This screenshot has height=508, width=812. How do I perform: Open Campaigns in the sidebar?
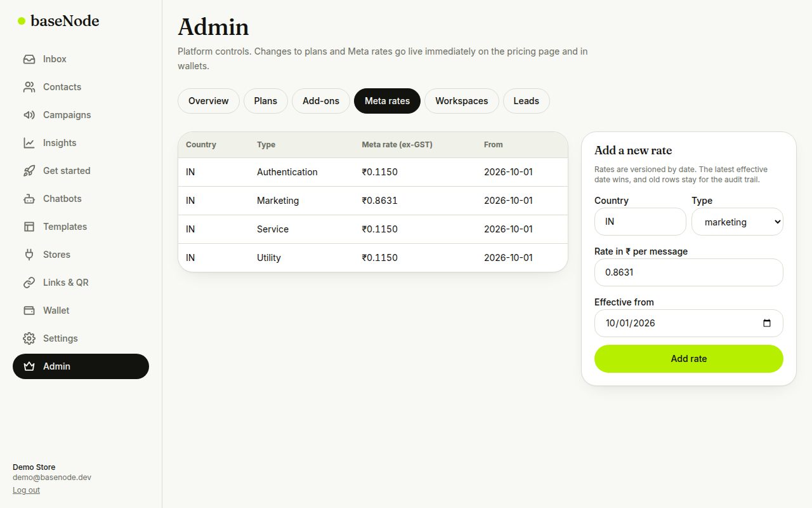[x=81, y=115]
